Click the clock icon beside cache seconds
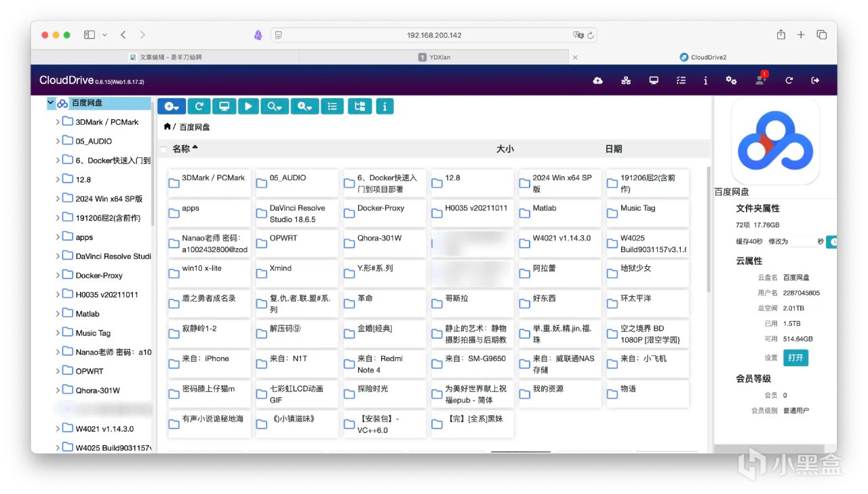The height and width of the screenshot is (494, 868). (x=831, y=241)
